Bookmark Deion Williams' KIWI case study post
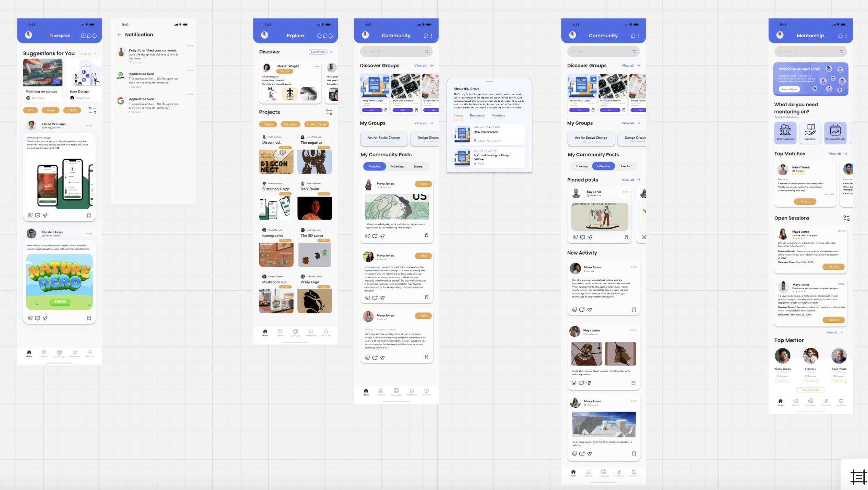 point(89,215)
